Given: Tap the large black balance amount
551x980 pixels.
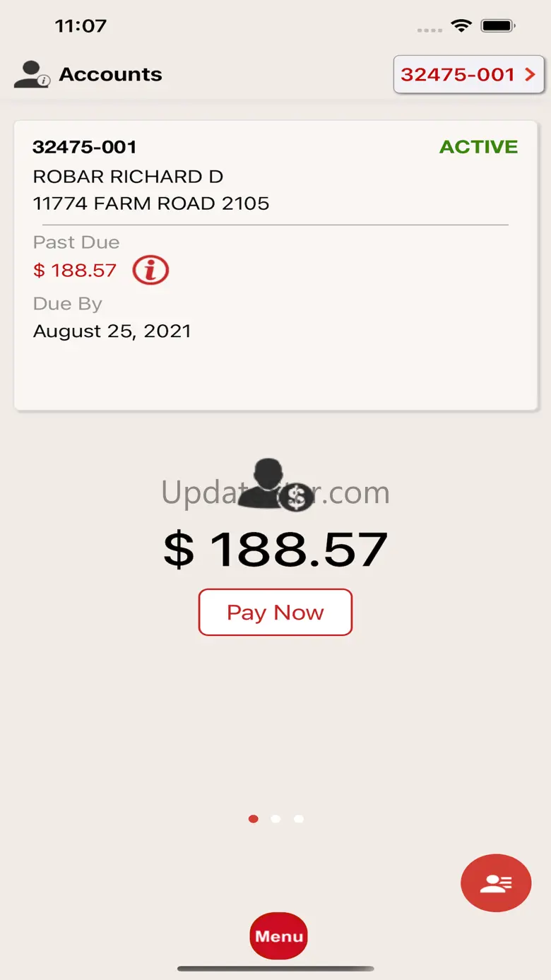Looking at the screenshot, I should coord(275,549).
